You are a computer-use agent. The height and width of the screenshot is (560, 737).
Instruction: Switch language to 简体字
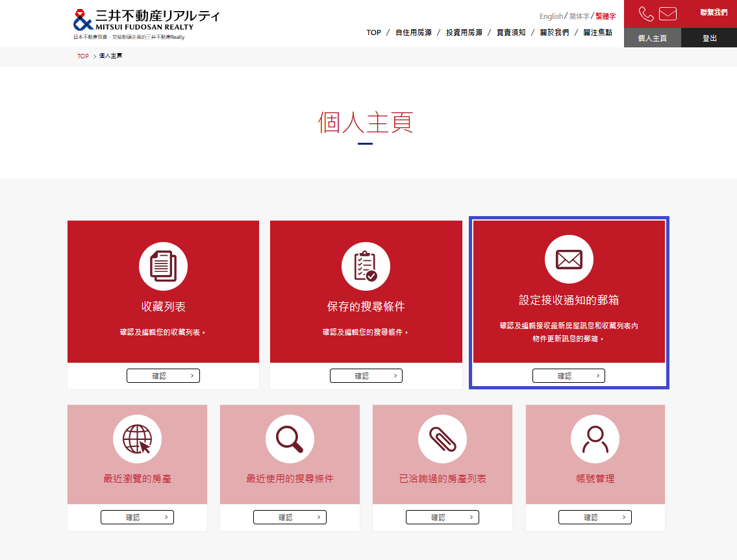coord(579,16)
